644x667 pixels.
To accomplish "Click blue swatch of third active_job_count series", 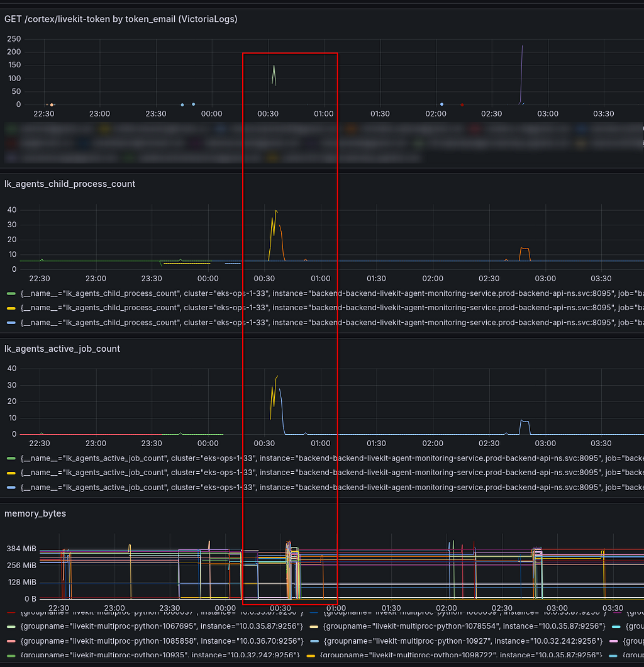I will pos(11,488).
